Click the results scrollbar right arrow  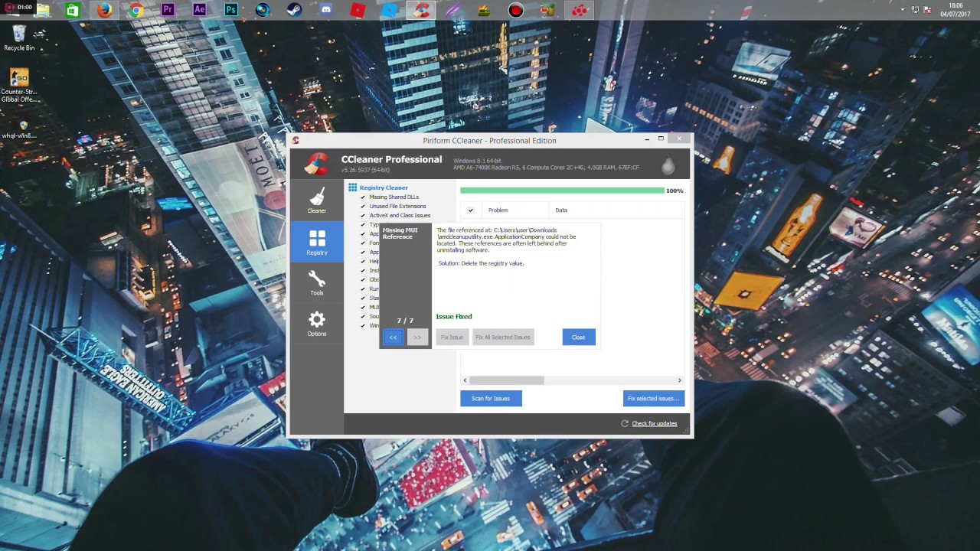point(679,380)
